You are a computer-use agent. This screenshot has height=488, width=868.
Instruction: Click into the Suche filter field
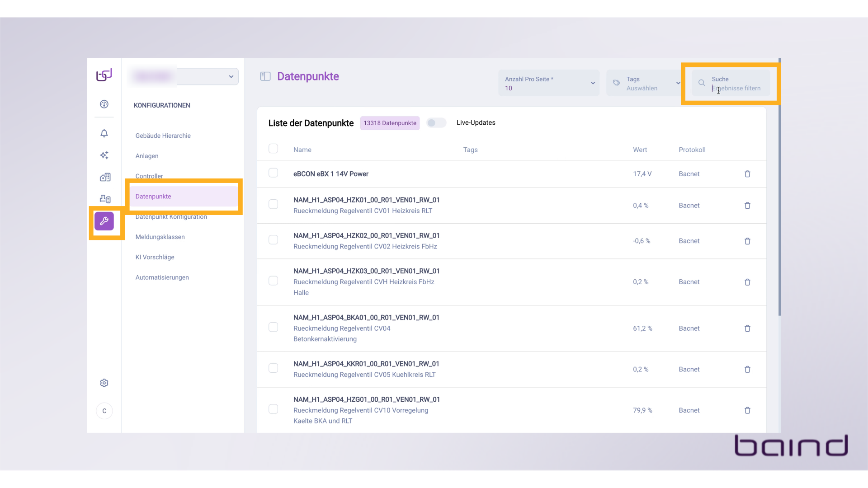[x=737, y=88]
